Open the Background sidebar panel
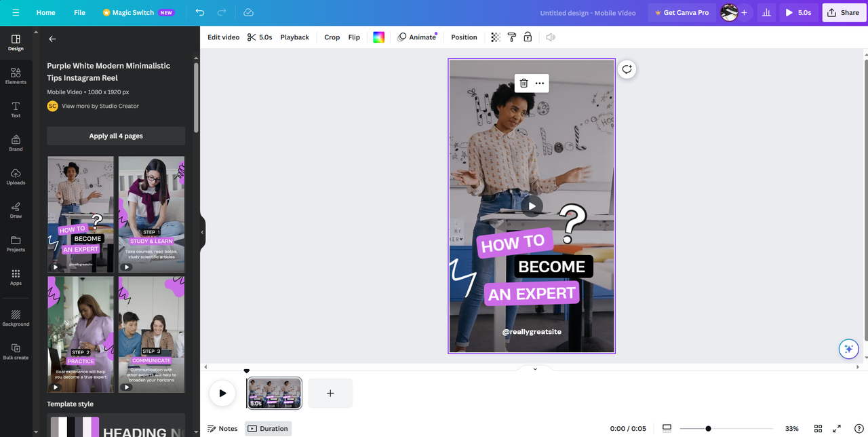868x437 pixels. tap(16, 318)
